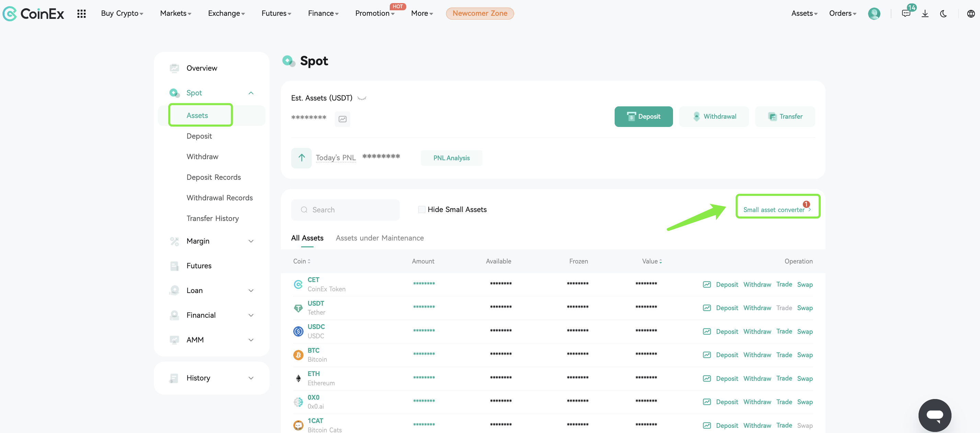Open PNL Analysis
The height and width of the screenshot is (433, 980).
point(451,158)
